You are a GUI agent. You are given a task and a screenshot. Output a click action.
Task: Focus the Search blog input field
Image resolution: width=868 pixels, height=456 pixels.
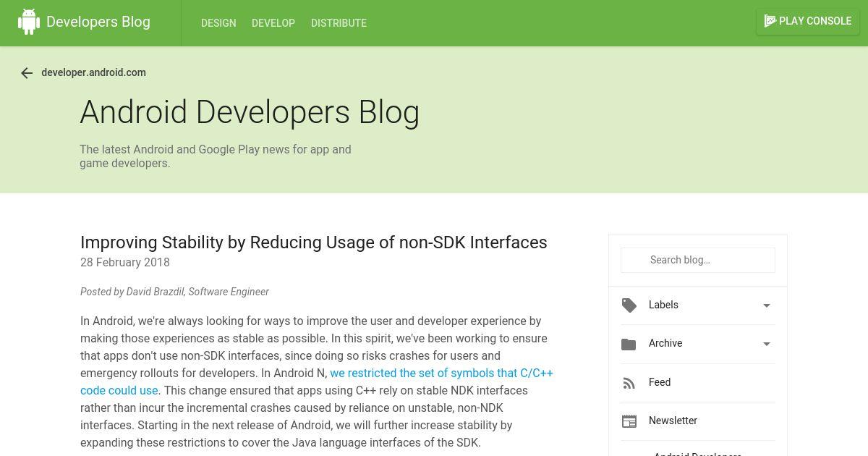click(698, 260)
